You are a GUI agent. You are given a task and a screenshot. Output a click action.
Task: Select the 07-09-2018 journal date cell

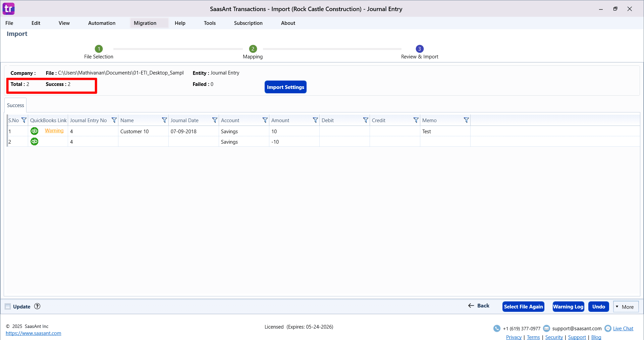[194, 131]
